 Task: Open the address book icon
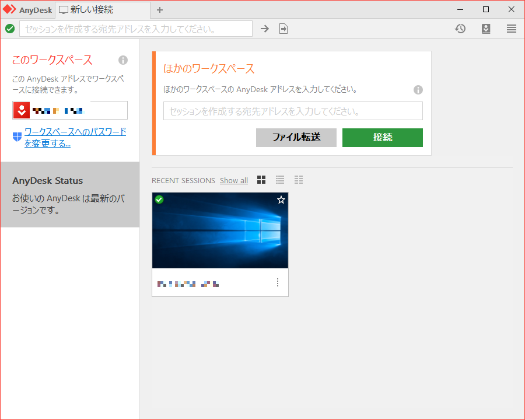point(486,28)
